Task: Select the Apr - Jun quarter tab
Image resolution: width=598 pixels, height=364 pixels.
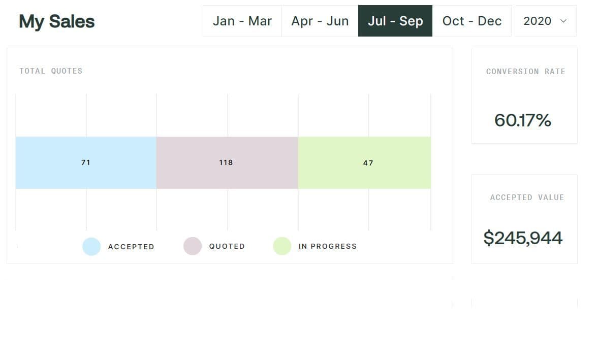Action: click(x=320, y=21)
